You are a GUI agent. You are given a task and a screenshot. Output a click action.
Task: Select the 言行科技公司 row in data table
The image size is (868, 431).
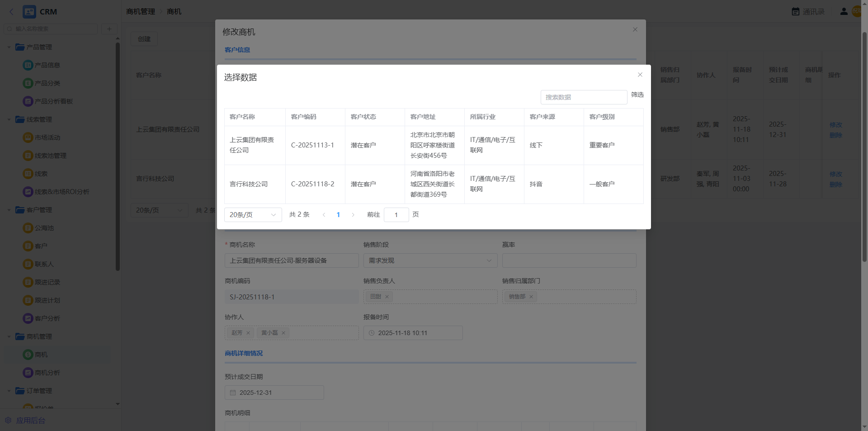click(x=249, y=184)
